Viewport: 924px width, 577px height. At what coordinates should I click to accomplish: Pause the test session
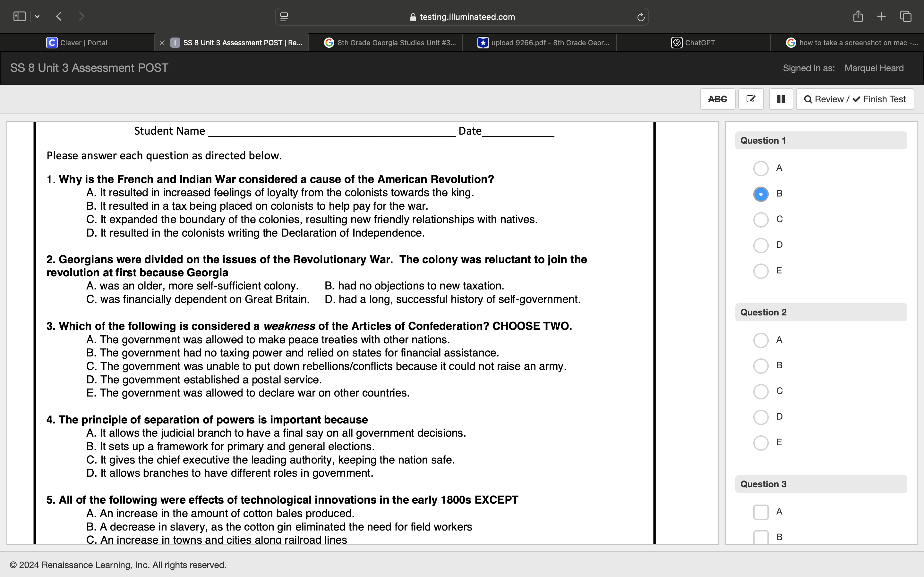coord(781,99)
